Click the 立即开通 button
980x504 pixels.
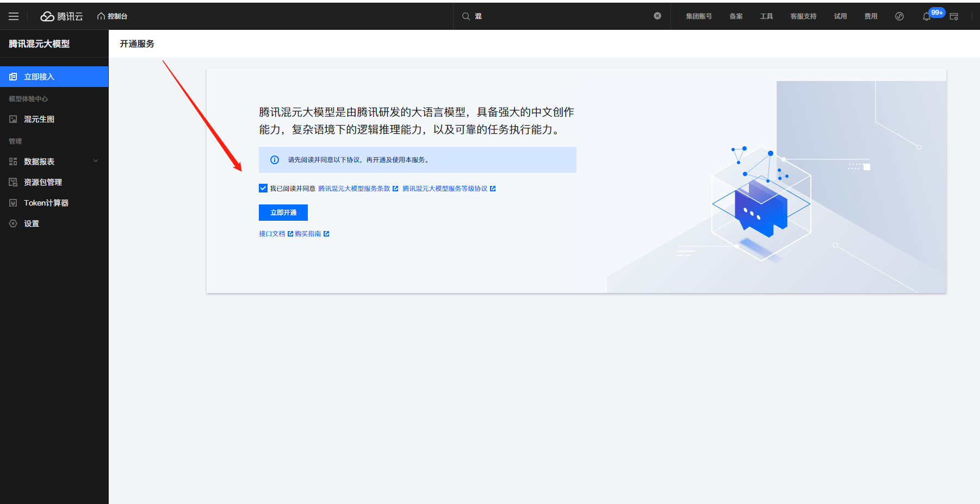283,213
